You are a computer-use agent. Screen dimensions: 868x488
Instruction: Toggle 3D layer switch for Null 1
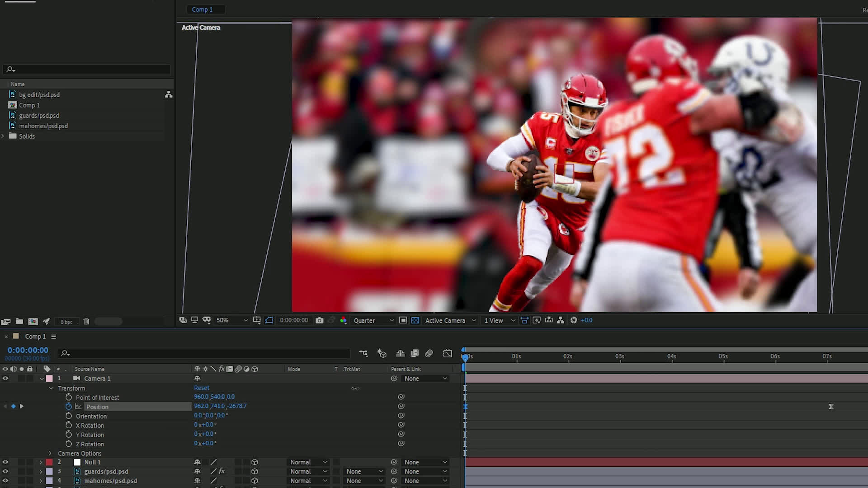[x=255, y=462]
